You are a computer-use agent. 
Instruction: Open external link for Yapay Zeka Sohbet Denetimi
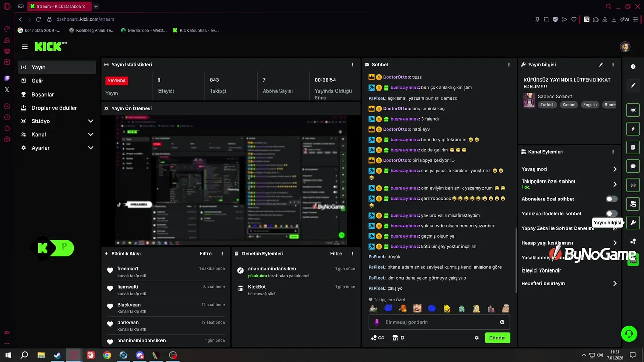pos(615,228)
